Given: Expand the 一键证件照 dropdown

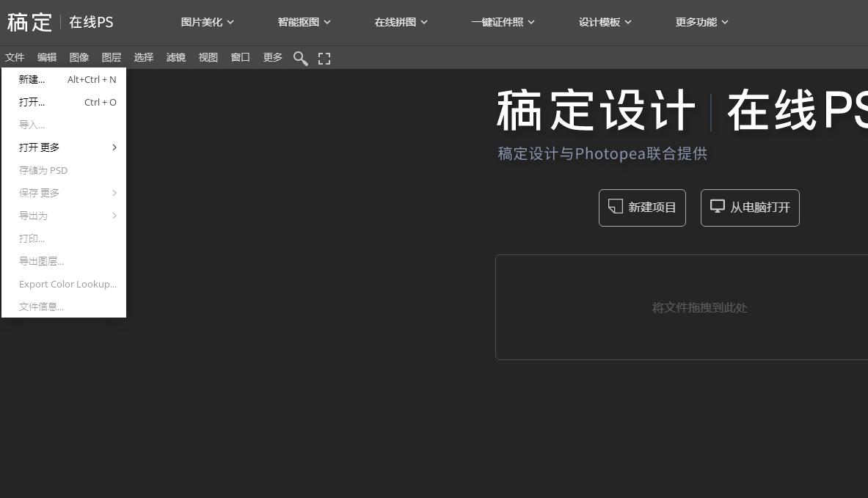Looking at the screenshot, I should [503, 22].
